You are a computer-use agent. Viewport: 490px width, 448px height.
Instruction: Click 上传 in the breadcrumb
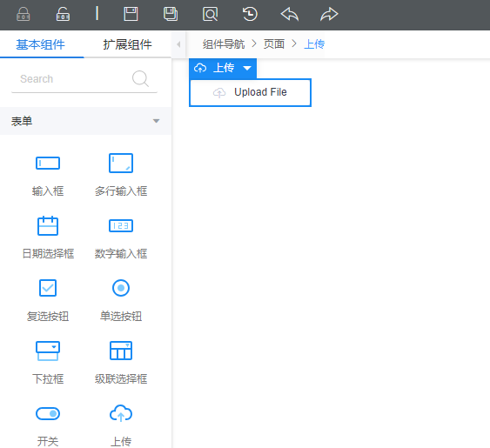314,44
